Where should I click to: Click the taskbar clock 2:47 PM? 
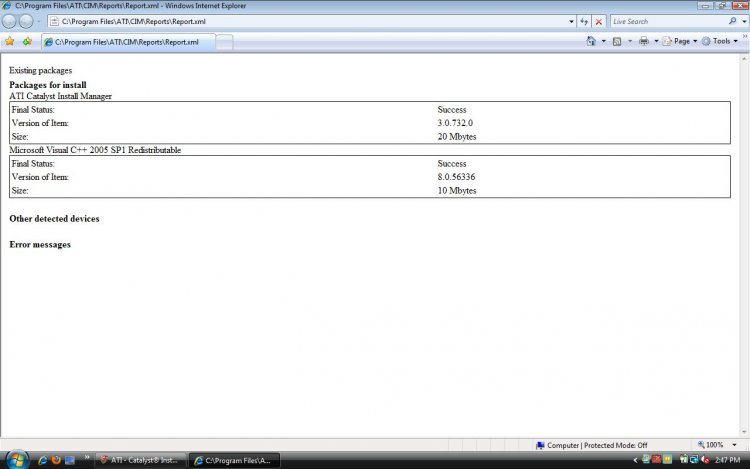tap(728, 460)
